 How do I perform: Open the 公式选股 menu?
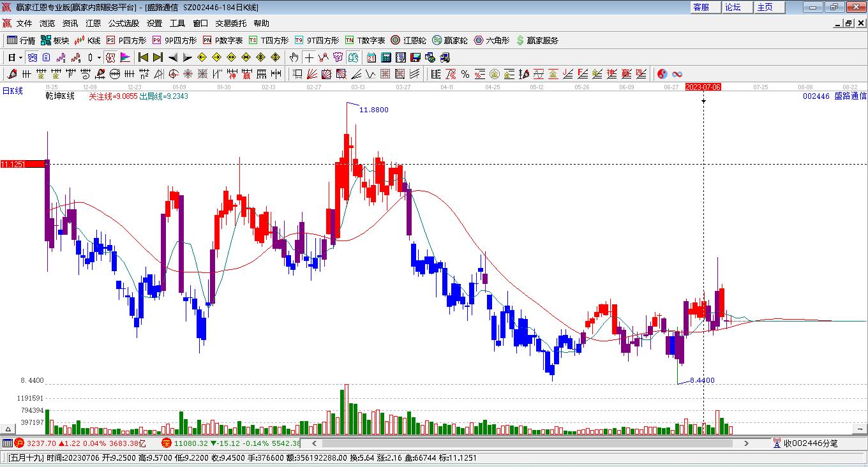pyautogui.click(x=124, y=24)
